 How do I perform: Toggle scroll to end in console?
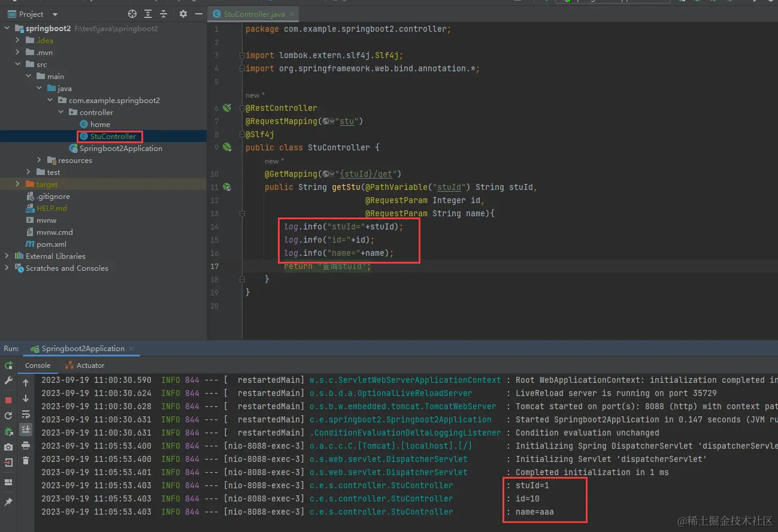26,430
